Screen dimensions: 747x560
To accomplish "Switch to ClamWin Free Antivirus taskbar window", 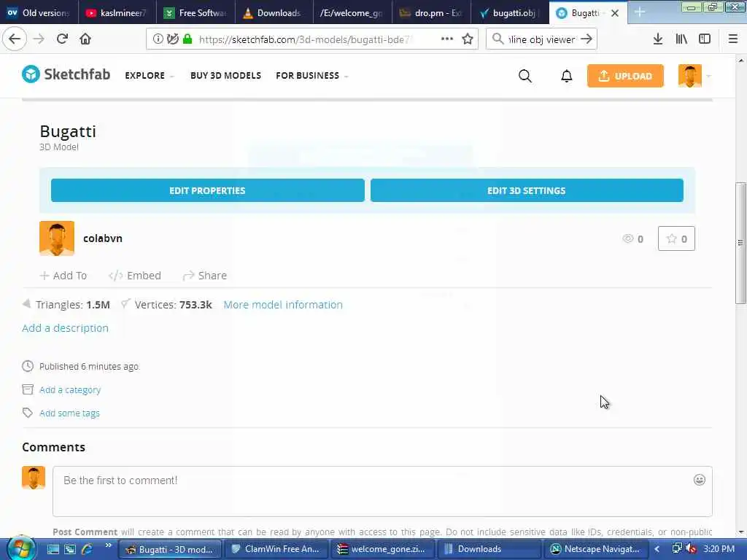I will click(276, 549).
